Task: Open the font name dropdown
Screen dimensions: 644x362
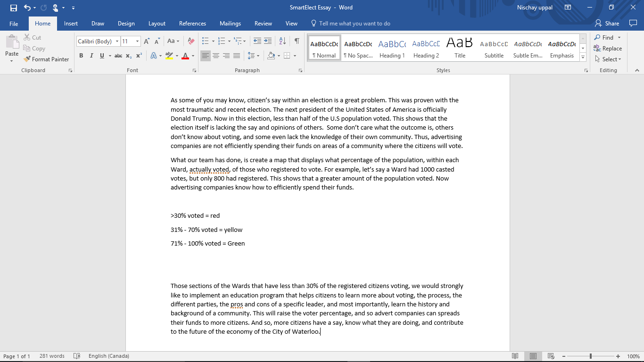Action: (x=117, y=41)
